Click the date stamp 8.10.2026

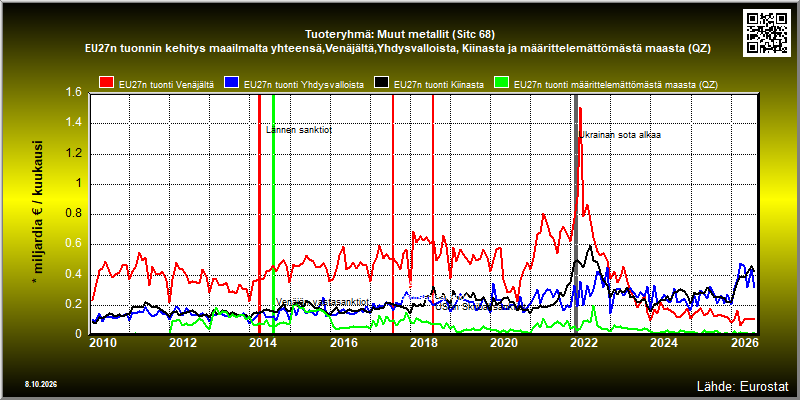[41, 384]
